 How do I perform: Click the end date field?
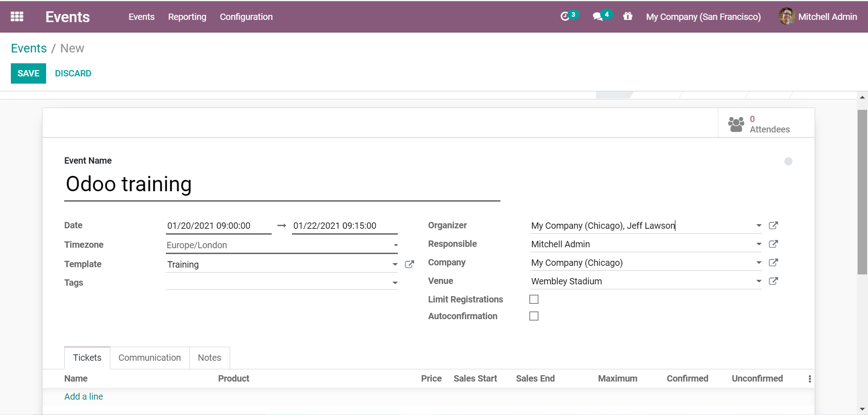click(x=345, y=226)
